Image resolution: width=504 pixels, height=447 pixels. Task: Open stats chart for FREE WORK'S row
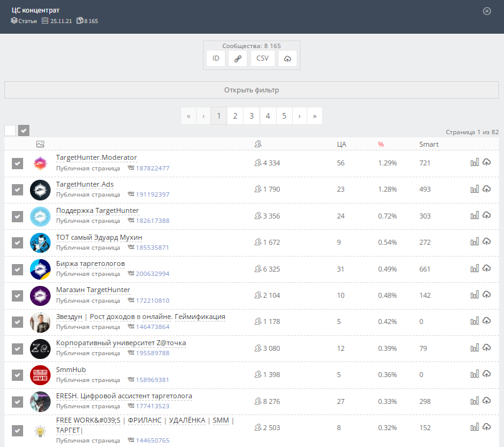tap(475, 427)
